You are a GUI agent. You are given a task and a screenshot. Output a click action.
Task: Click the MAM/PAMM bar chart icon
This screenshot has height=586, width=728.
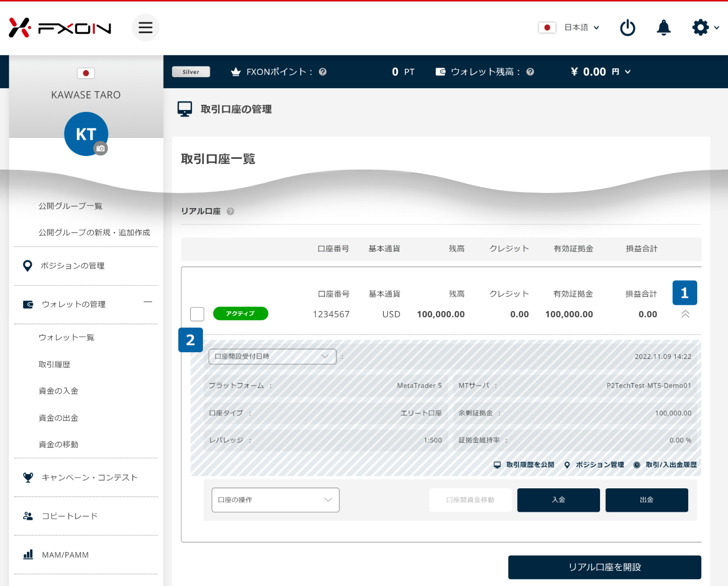click(x=28, y=554)
